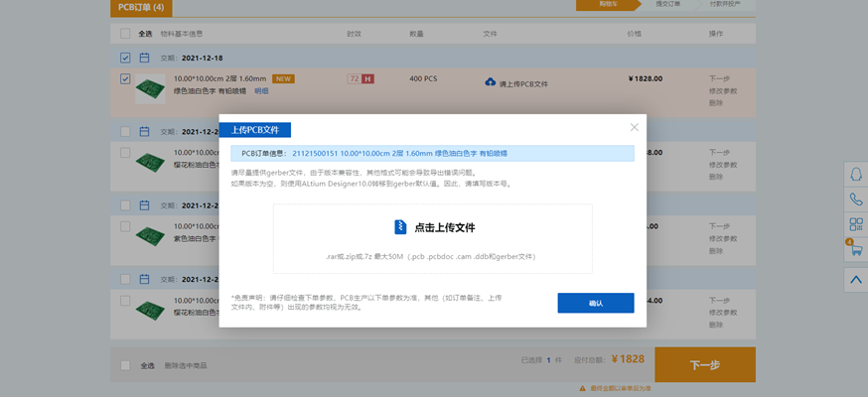Open the shopping cart icon in sidebar
868x397 pixels.
pyautogui.click(x=855, y=252)
